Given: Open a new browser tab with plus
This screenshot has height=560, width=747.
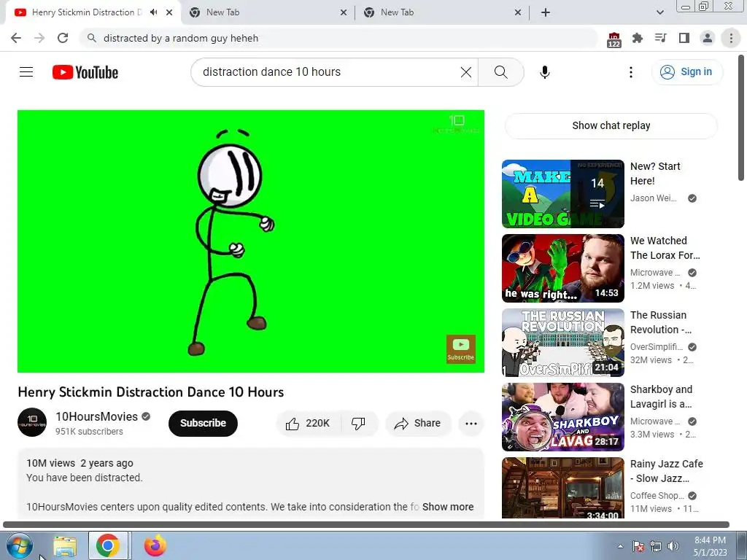Looking at the screenshot, I should 546,12.
